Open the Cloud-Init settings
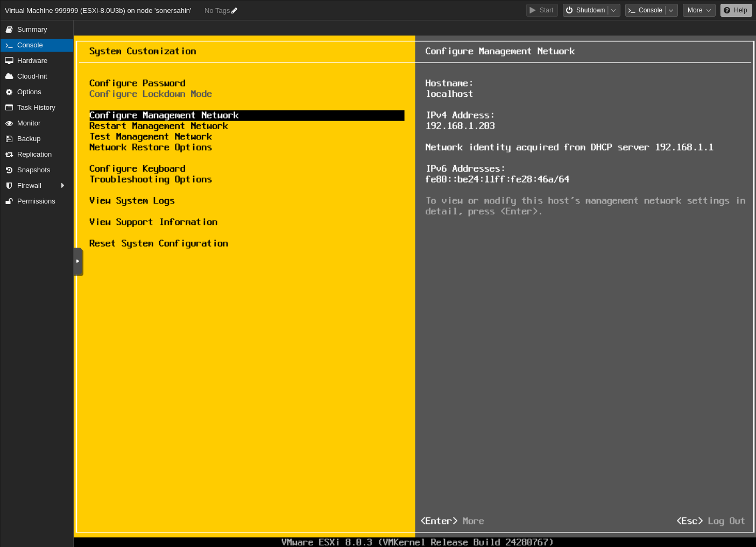The height and width of the screenshot is (547, 756). [32, 76]
